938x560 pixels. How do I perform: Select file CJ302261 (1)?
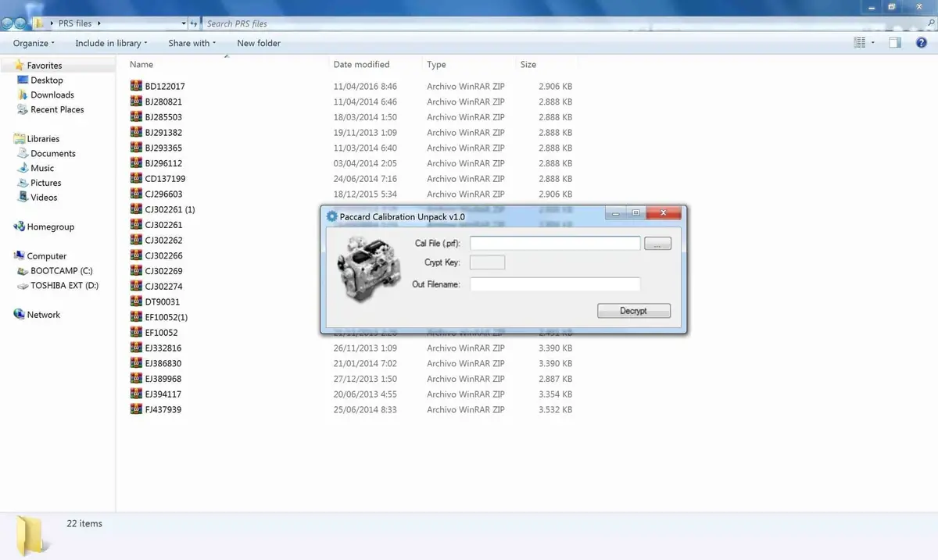click(x=170, y=209)
